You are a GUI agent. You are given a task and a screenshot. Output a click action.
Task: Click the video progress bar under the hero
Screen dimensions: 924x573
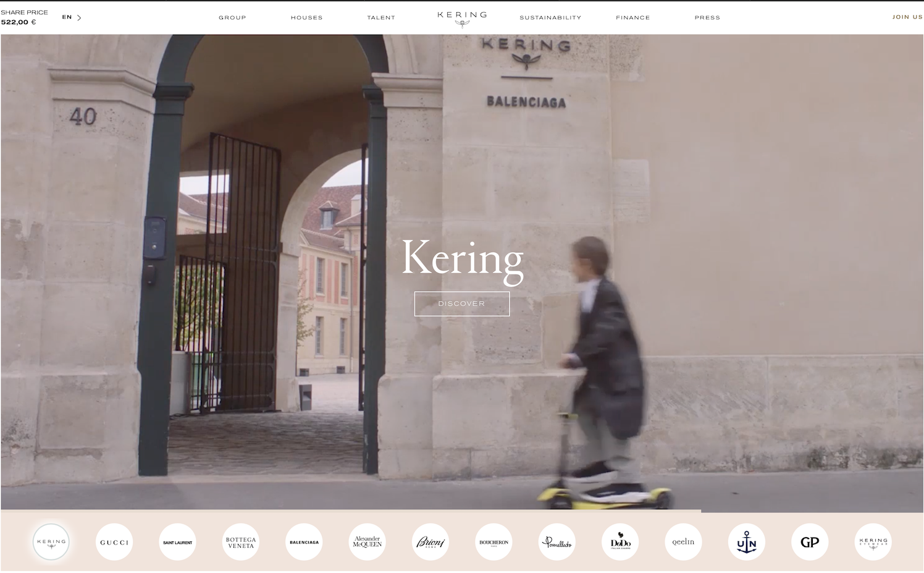(462, 511)
